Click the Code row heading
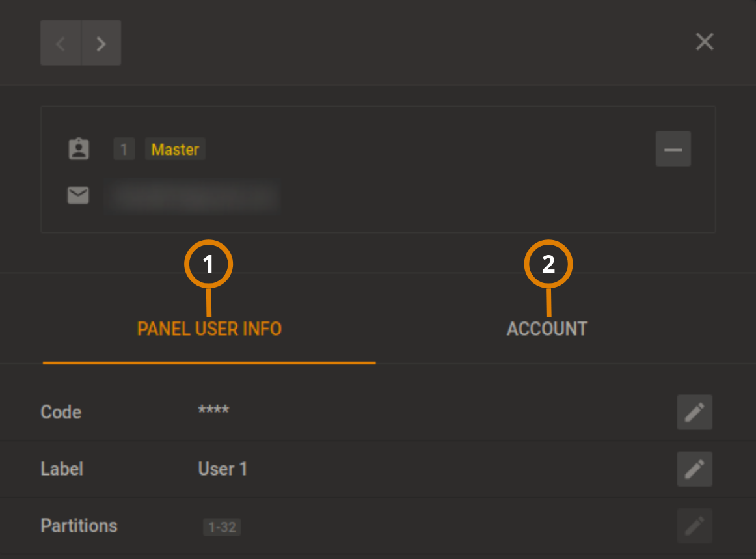The height and width of the screenshot is (559, 756). (61, 412)
